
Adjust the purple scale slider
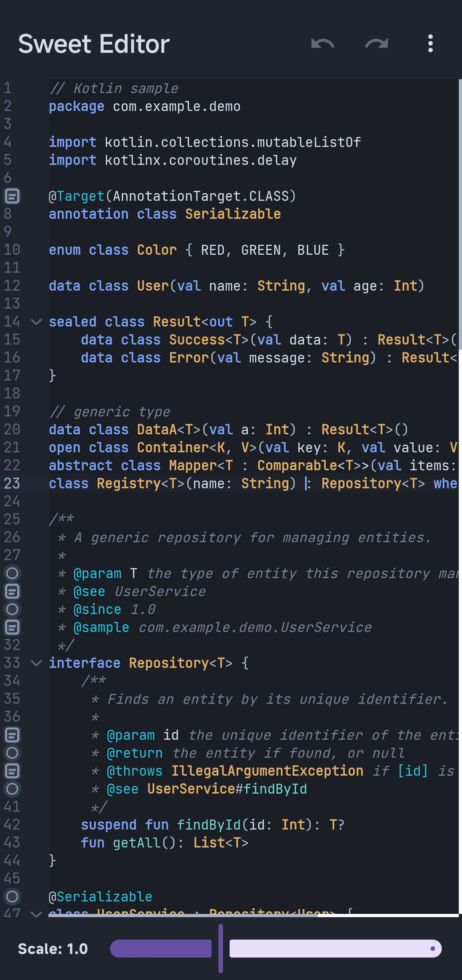point(161,948)
